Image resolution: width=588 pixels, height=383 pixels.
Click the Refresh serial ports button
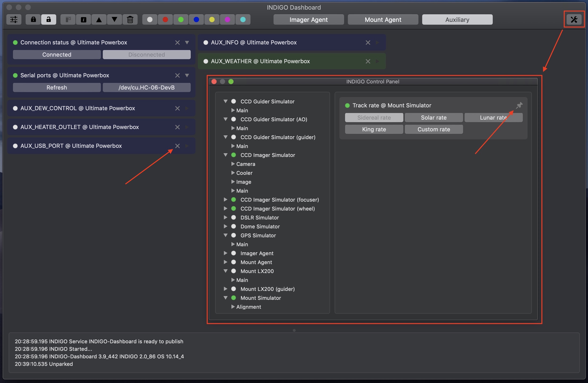(x=57, y=87)
